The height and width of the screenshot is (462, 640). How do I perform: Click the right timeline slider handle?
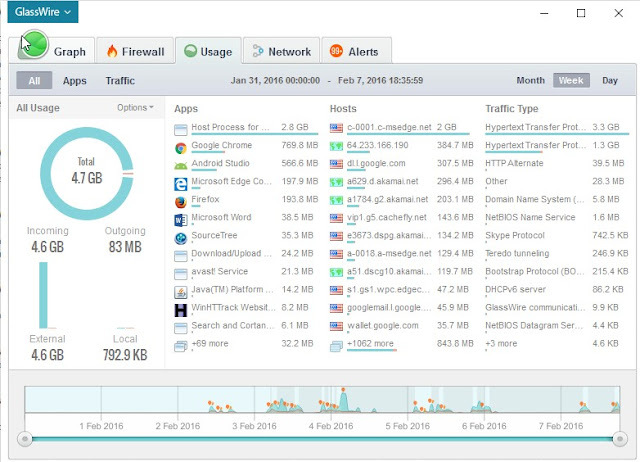pos(620,439)
